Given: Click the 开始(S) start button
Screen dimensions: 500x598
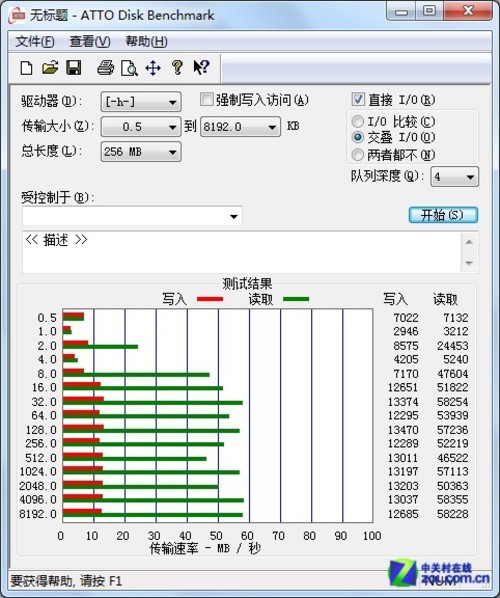Looking at the screenshot, I should [443, 215].
